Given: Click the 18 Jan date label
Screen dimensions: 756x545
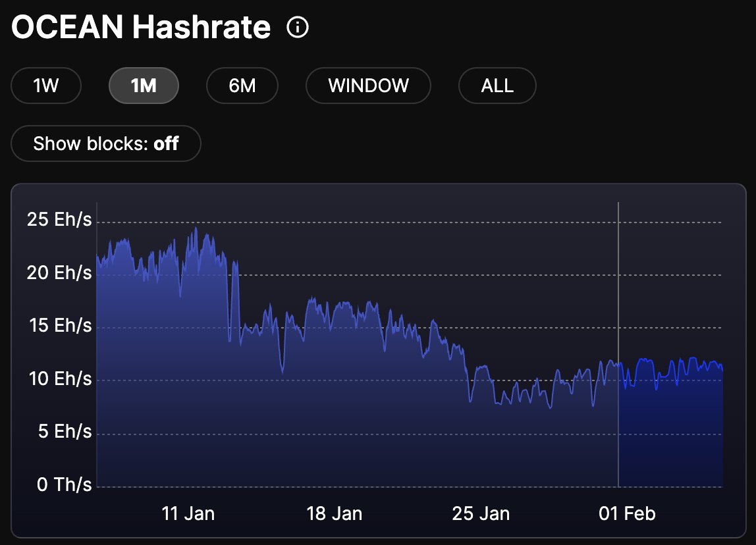Looking at the screenshot, I should pyautogui.click(x=334, y=513).
